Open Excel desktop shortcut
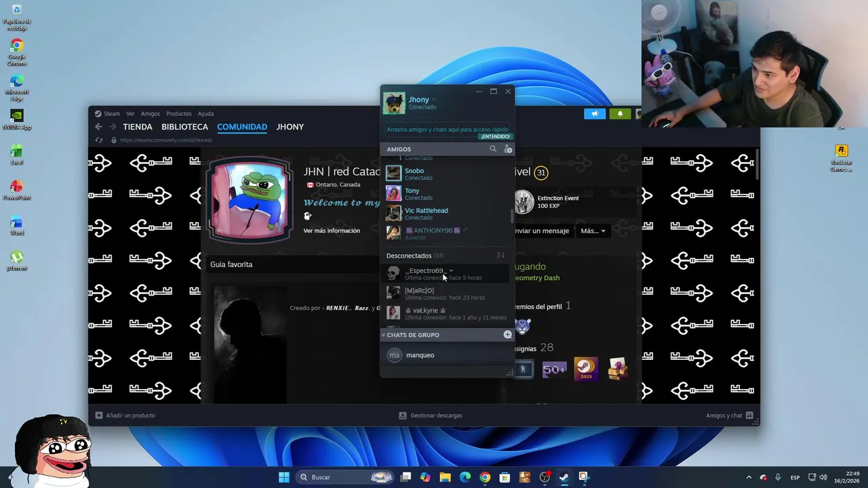Viewport: 868px width, 488px height. click(17, 155)
